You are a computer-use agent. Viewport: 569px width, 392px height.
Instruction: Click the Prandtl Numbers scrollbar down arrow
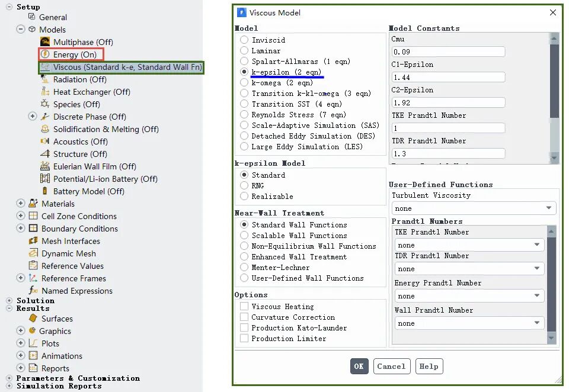click(551, 338)
